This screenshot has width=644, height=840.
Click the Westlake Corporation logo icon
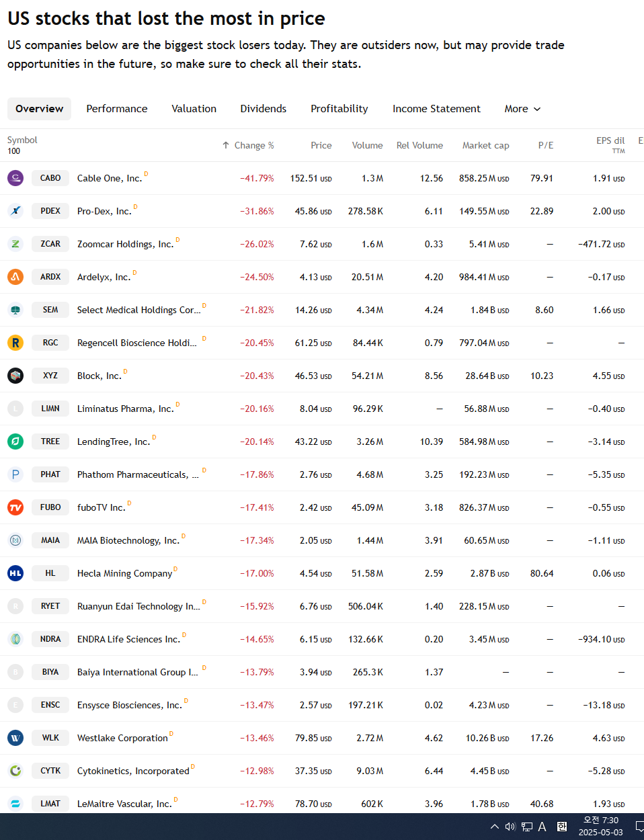click(x=15, y=738)
